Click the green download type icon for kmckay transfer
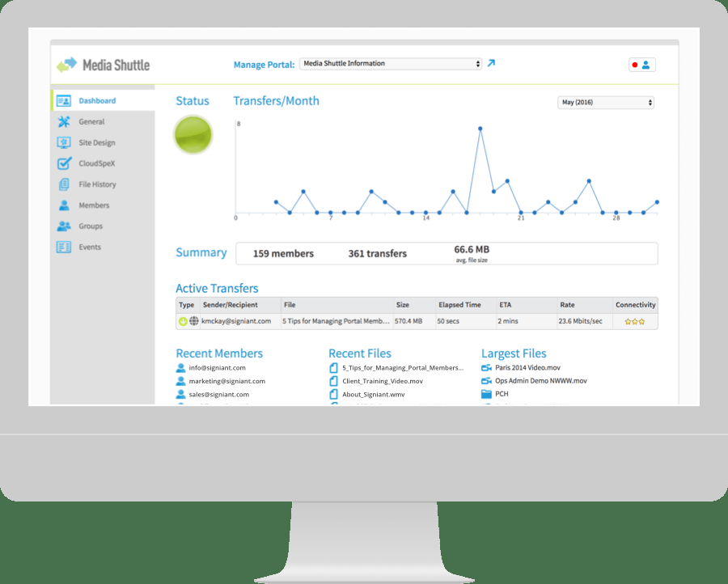 click(x=183, y=321)
